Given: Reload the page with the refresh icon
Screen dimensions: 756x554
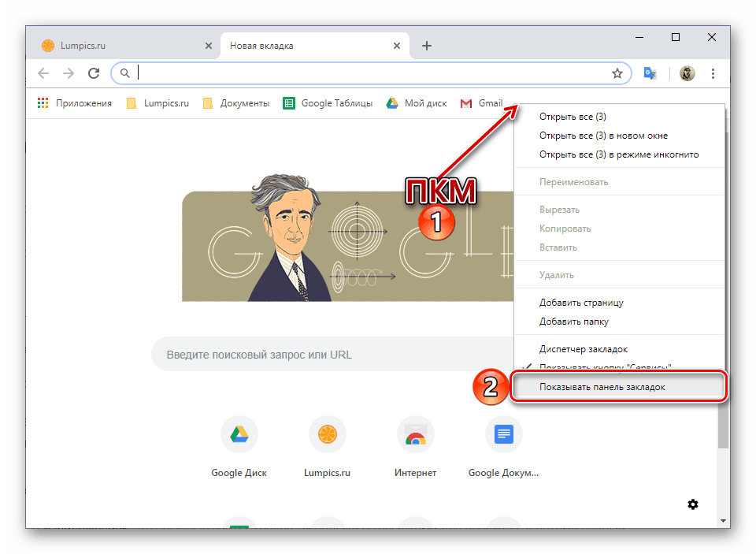Looking at the screenshot, I should click(94, 73).
